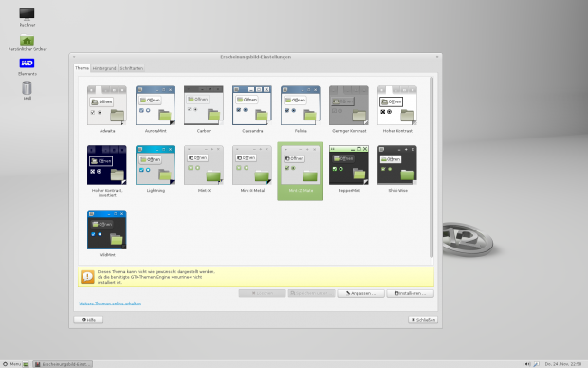This screenshot has height=368, width=588.
Task: Choose the Mint-X theme preview
Action: click(204, 165)
